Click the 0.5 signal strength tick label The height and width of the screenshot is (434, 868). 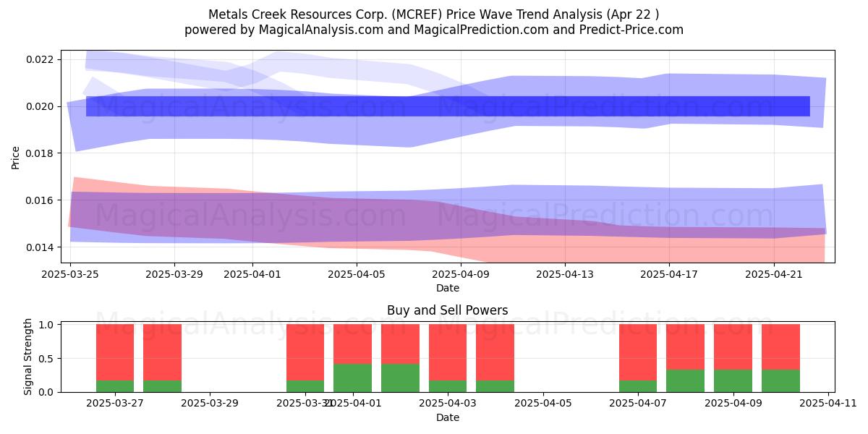tap(47, 359)
